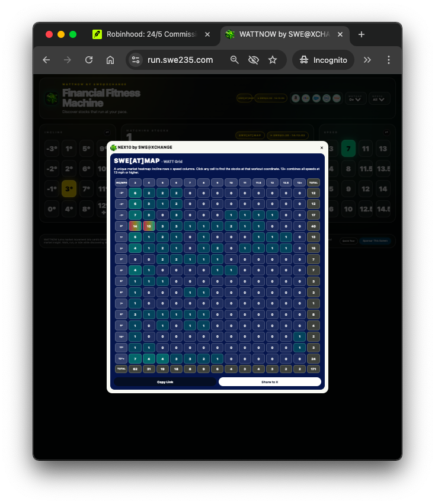Select the -3° incline button in background
The height and width of the screenshot is (504, 435).
pos(52,149)
